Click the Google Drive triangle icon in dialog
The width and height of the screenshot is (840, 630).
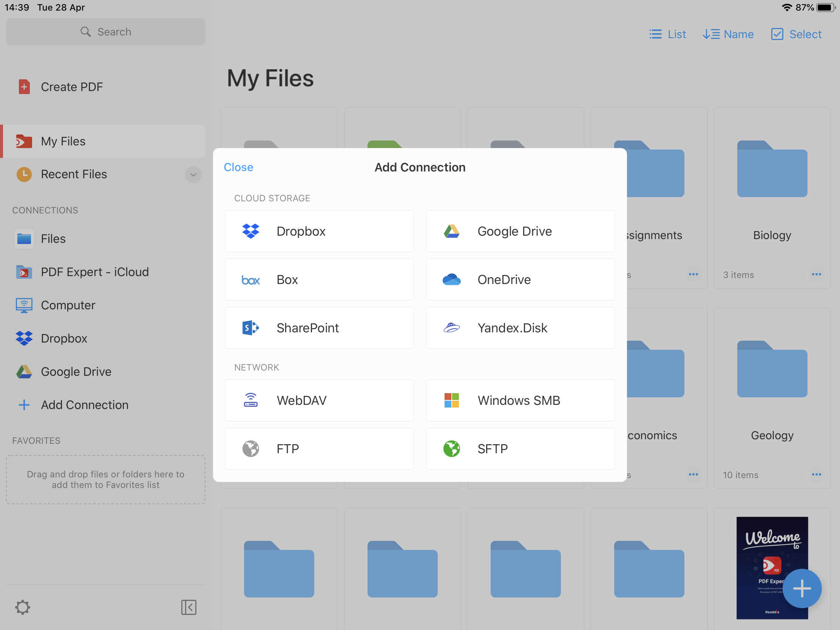point(451,231)
